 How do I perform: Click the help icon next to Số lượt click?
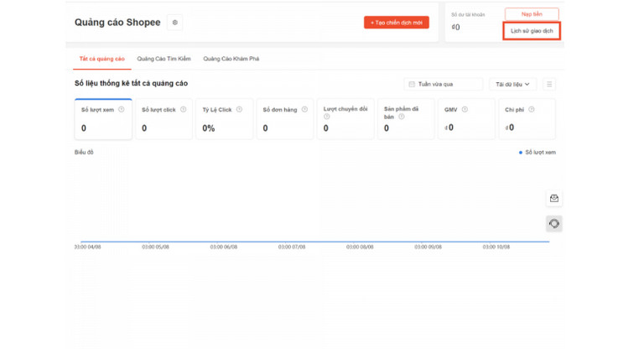click(183, 109)
